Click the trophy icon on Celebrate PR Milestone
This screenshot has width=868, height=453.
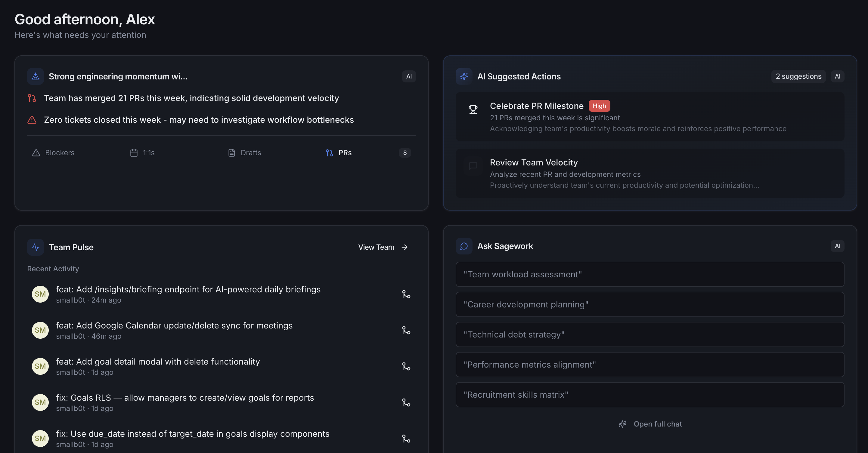(x=473, y=109)
